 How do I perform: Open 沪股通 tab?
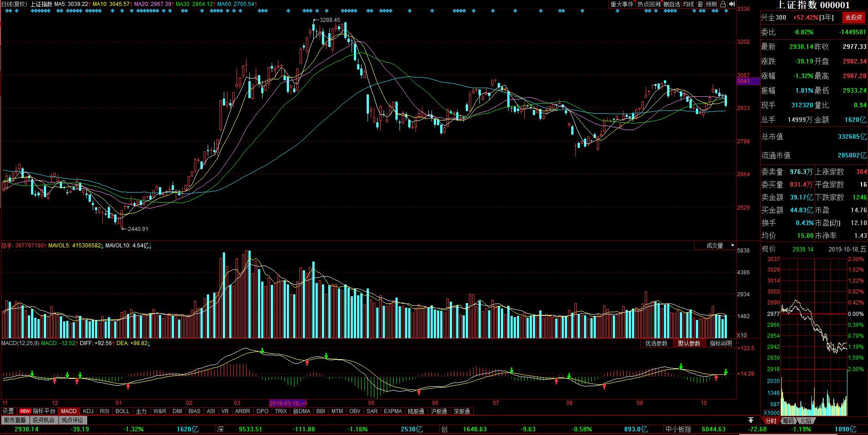[439, 411]
